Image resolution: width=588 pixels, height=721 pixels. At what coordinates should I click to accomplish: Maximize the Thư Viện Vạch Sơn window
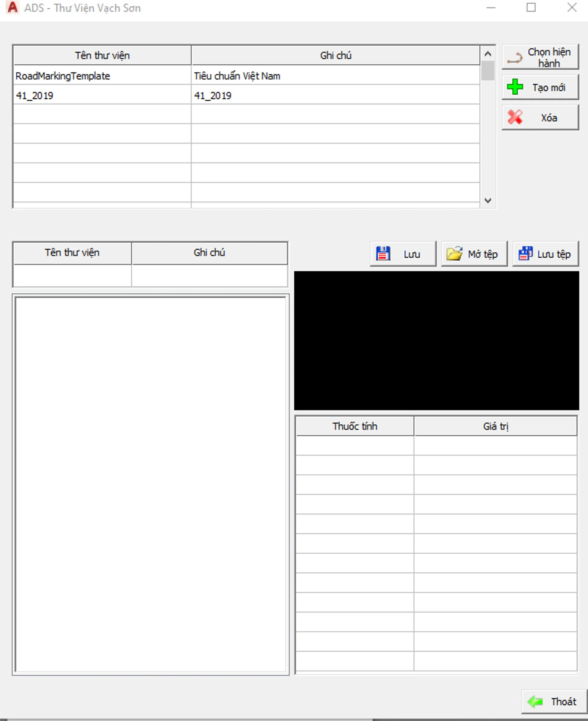(531, 7)
